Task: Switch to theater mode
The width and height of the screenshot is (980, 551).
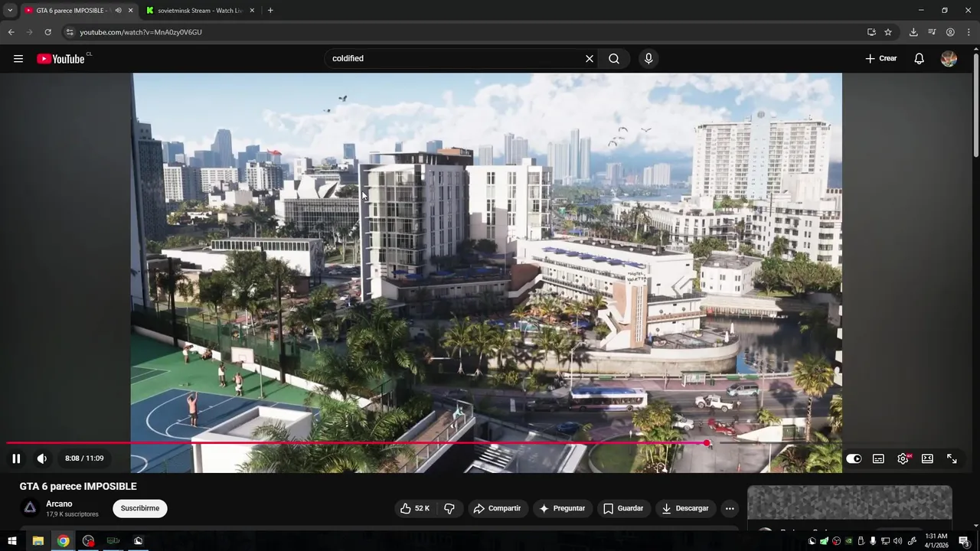Action: [x=927, y=459]
